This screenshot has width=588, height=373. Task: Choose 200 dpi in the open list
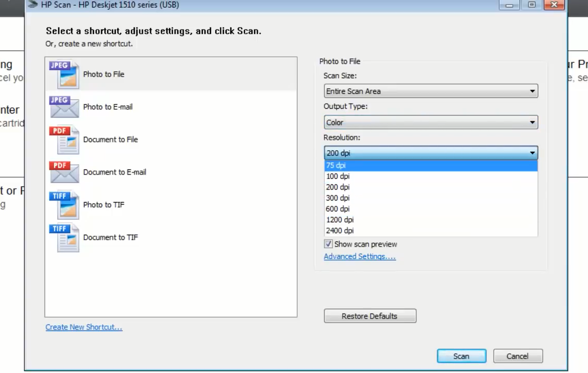pyautogui.click(x=430, y=187)
